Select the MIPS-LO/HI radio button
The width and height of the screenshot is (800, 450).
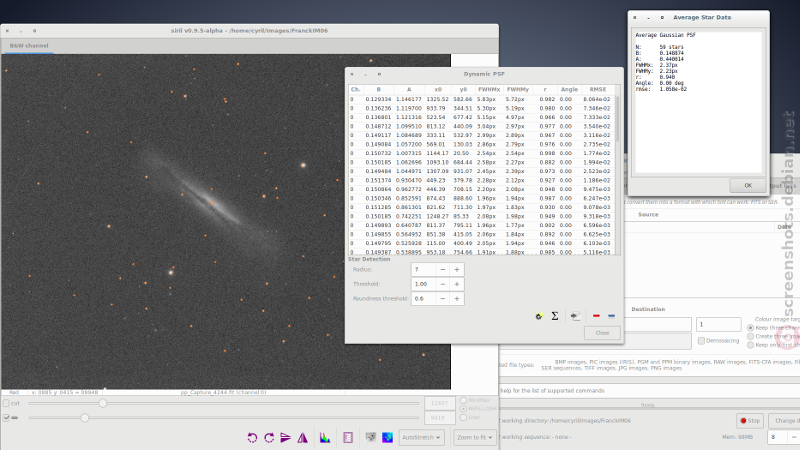tap(463, 409)
